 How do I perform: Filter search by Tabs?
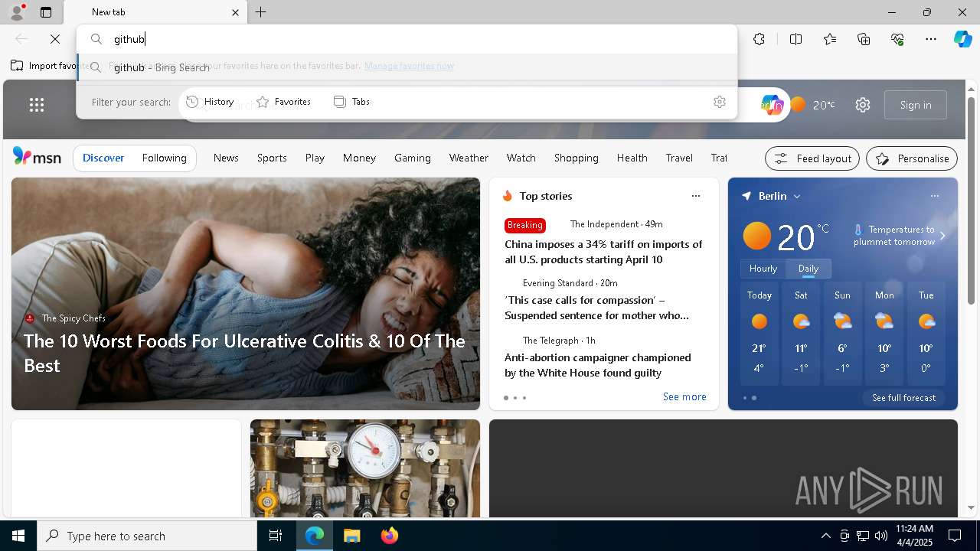351,102
